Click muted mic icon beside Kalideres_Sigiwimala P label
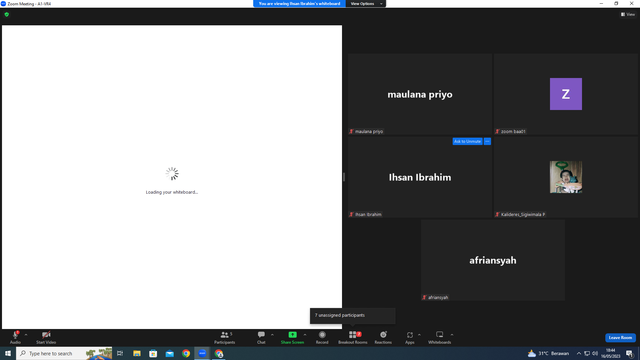 pos(497,214)
